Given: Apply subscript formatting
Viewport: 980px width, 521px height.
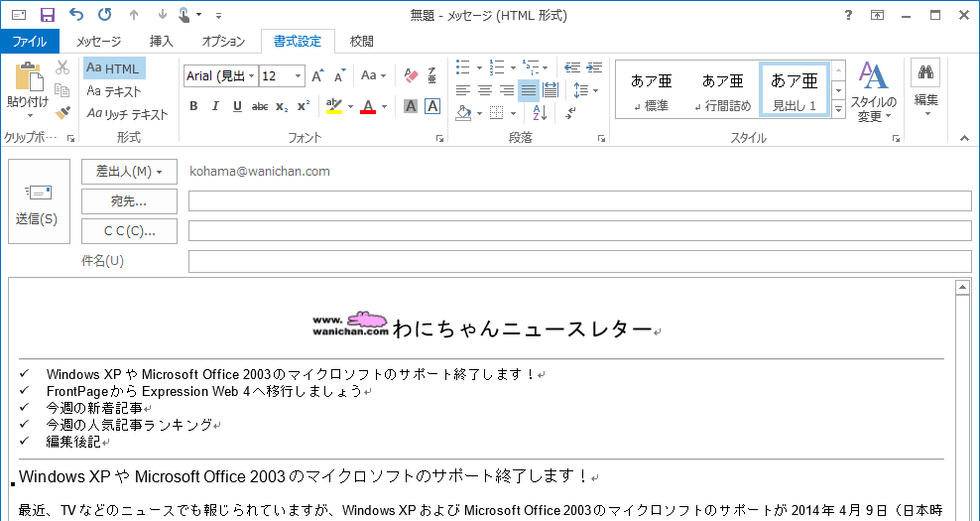Looking at the screenshot, I should (282, 106).
